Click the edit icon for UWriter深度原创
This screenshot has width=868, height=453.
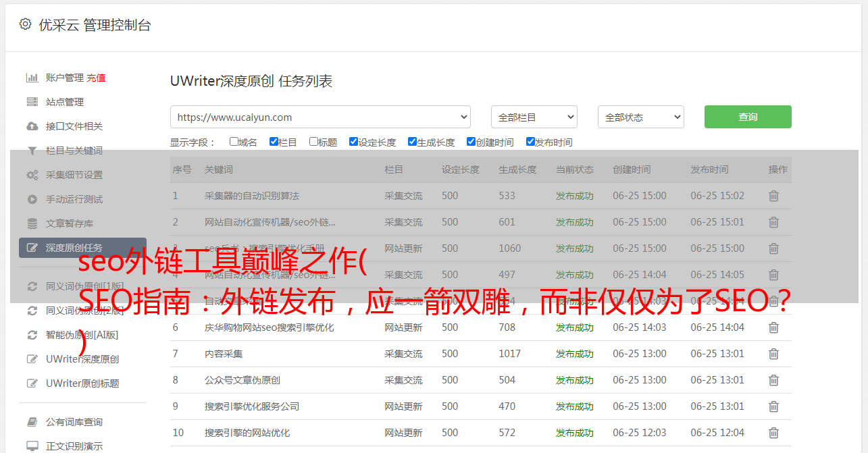(32, 359)
